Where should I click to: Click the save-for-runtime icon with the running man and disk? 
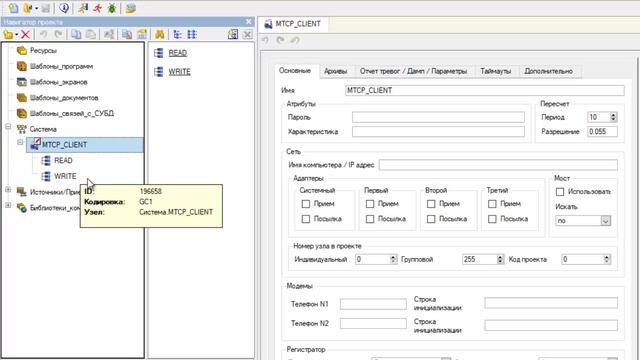pyautogui.click(x=83, y=8)
